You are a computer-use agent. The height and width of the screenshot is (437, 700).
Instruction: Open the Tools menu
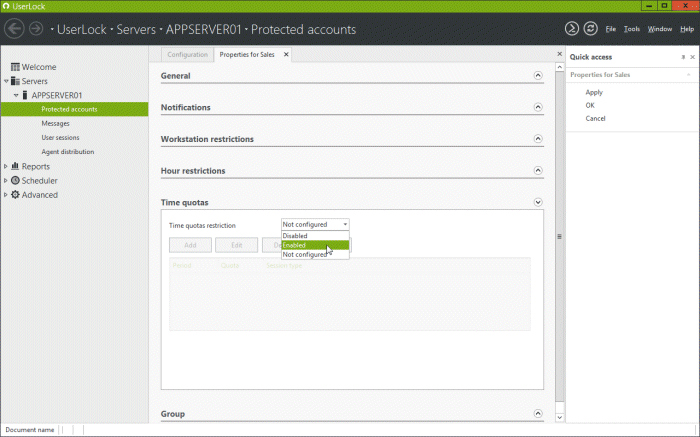(x=631, y=29)
